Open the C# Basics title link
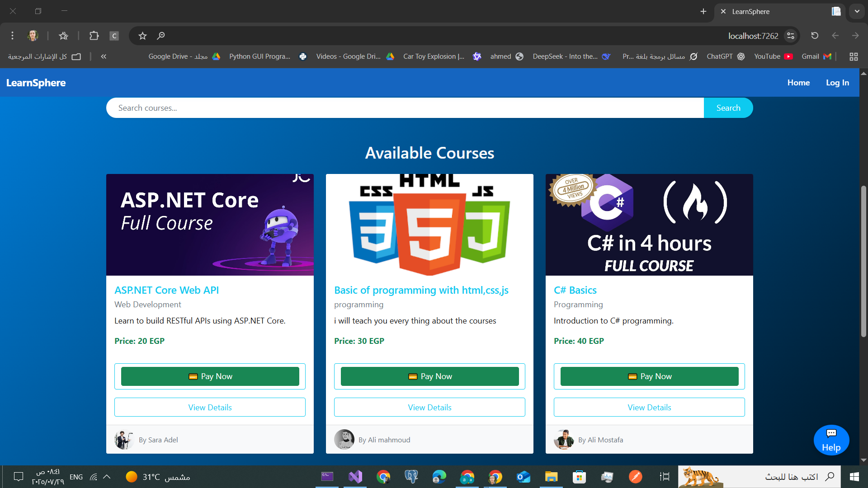This screenshot has height=488, width=868. pyautogui.click(x=575, y=290)
